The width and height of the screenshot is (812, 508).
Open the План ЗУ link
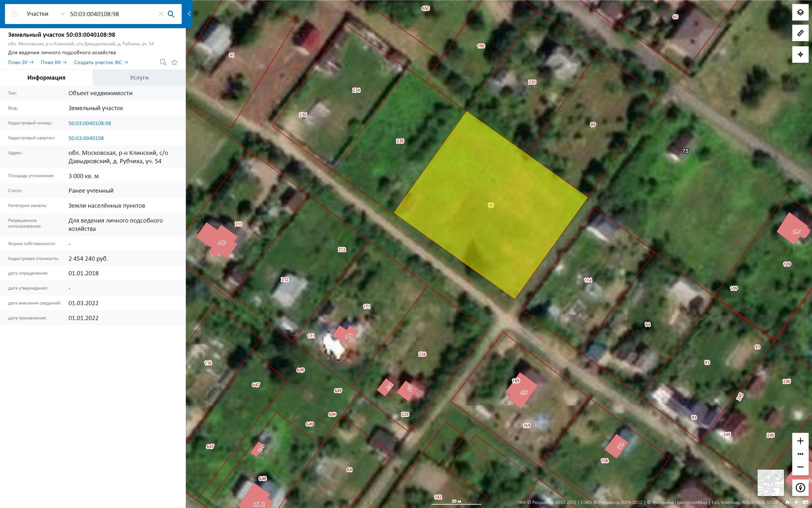(21, 62)
